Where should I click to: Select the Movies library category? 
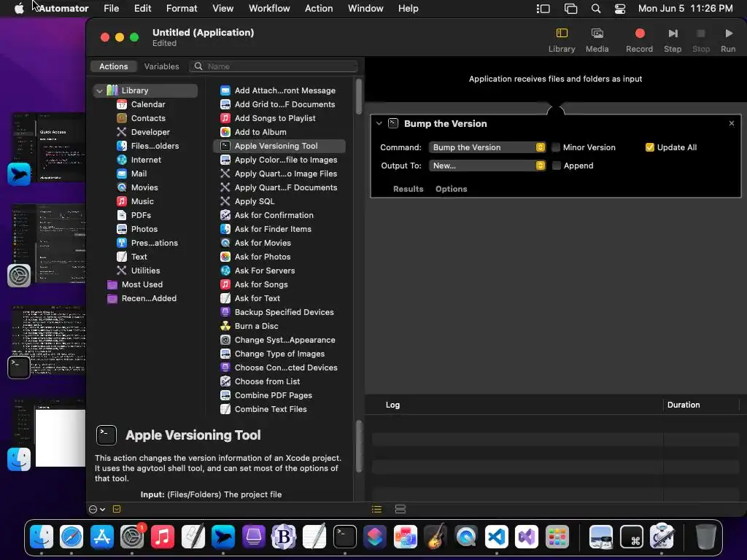pos(144,187)
